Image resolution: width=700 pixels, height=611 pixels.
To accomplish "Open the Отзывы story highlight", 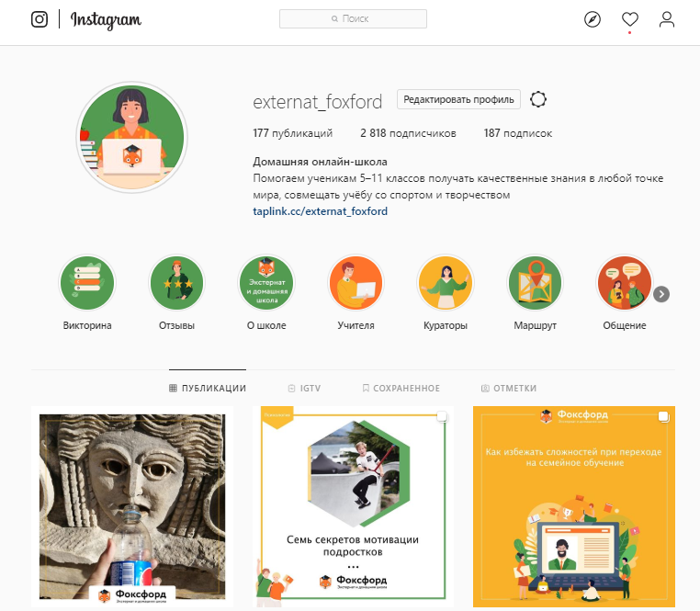I will (x=176, y=283).
